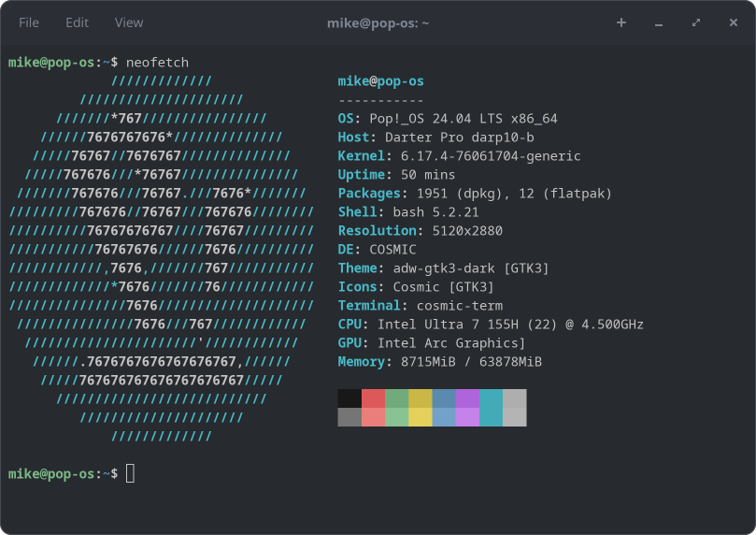
Task: Click the top red color block
Action: (x=373, y=398)
